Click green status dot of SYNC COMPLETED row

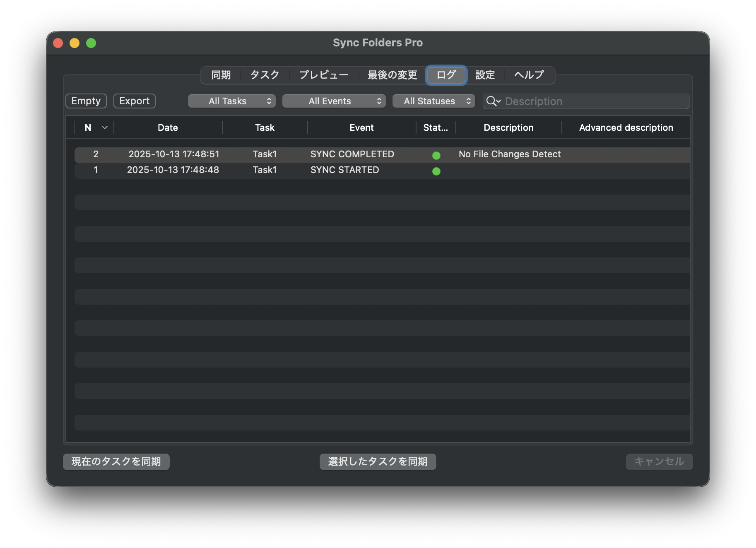pos(436,156)
